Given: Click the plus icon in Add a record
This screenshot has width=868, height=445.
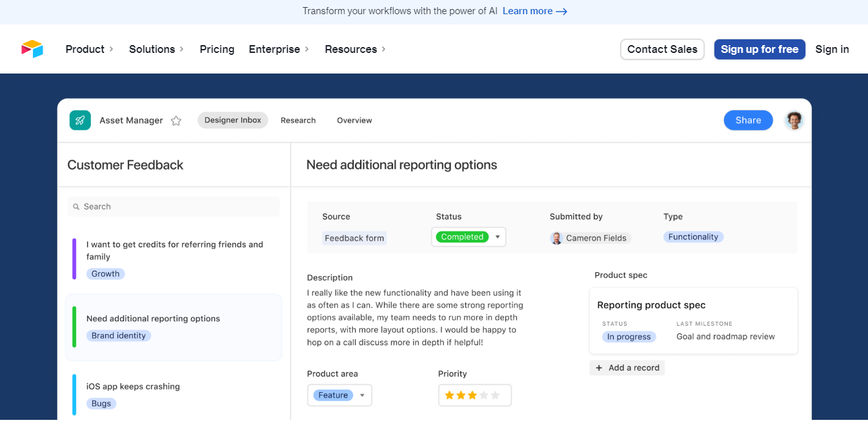Looking at the screenshot, I should (x=599, y=368).
